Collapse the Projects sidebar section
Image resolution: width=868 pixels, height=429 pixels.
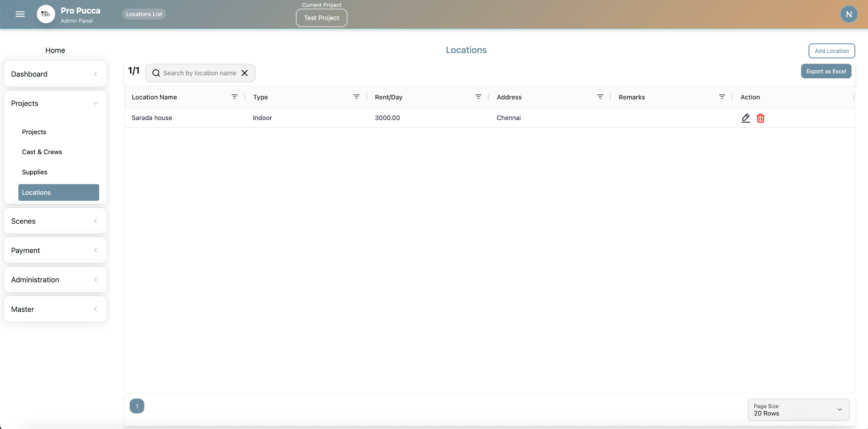[55, 103]
